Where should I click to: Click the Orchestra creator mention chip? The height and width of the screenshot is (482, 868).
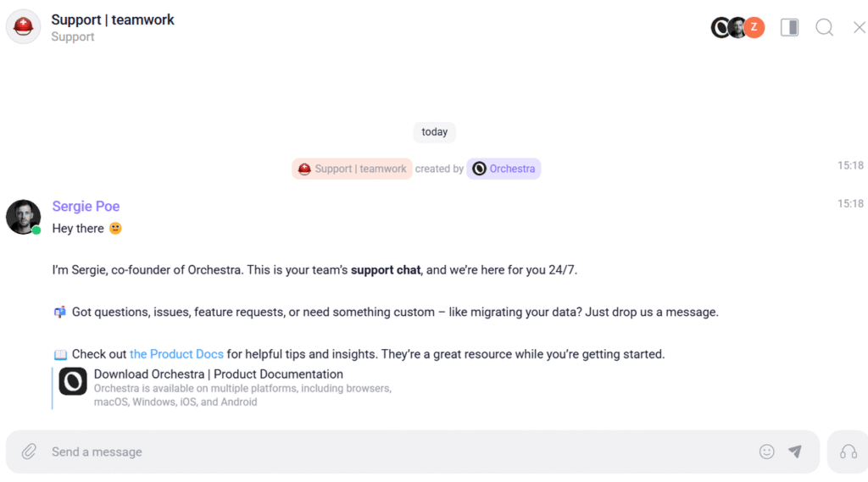coord(504,169)
